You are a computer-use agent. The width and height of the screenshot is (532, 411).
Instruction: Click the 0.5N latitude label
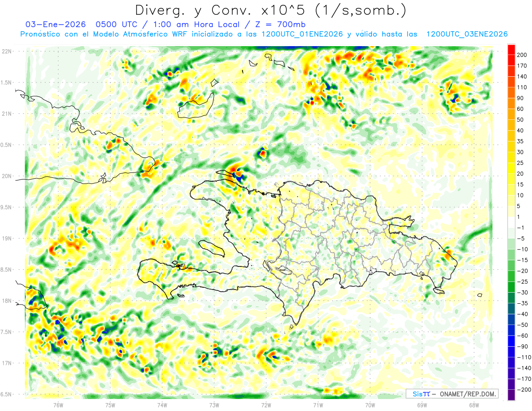tap(6, 145)
